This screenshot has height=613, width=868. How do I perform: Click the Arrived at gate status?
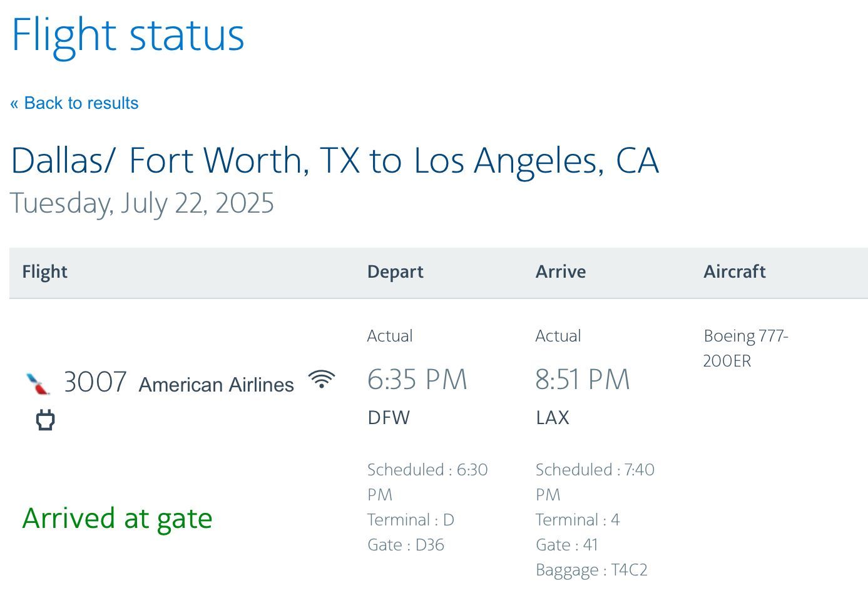[118, 519]
